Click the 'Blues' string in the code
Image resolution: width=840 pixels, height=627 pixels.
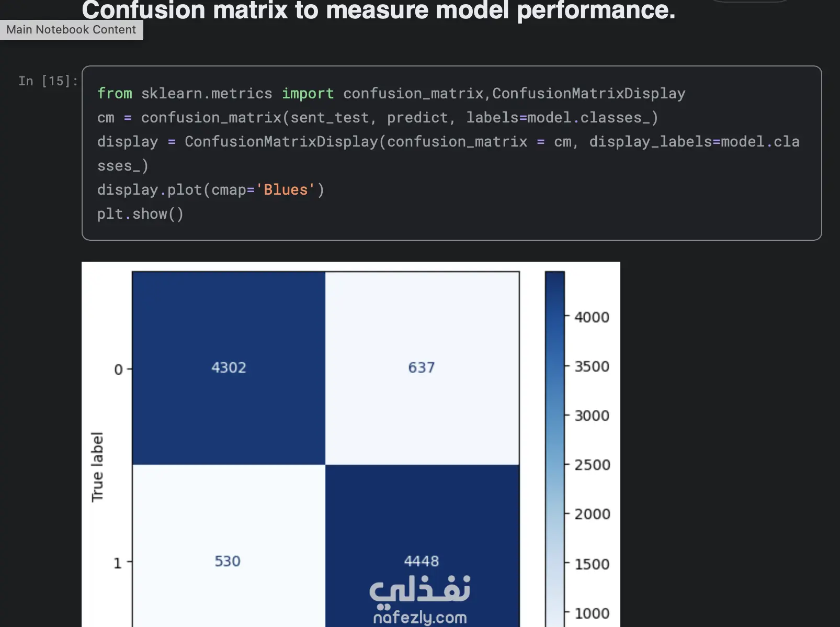coord(286,190)
